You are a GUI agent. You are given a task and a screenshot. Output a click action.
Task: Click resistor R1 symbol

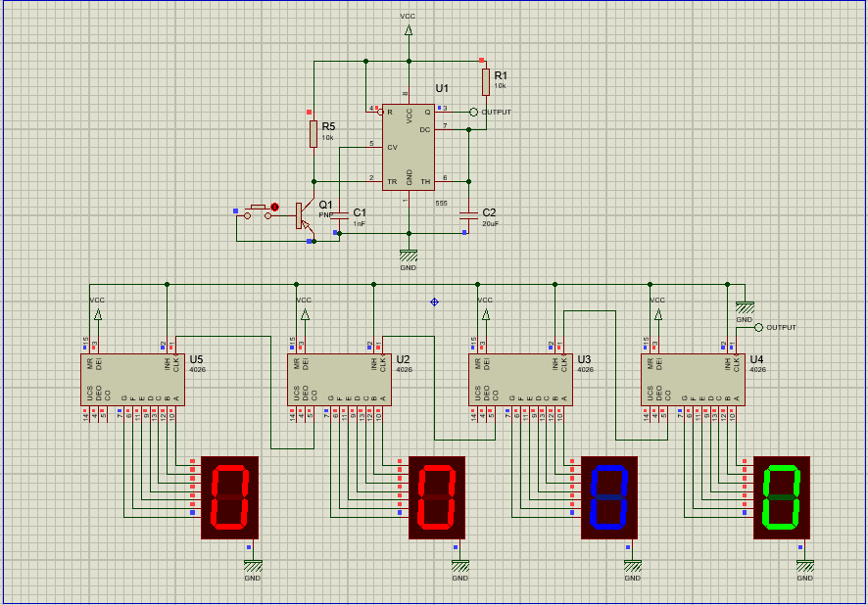coord(486,82)
